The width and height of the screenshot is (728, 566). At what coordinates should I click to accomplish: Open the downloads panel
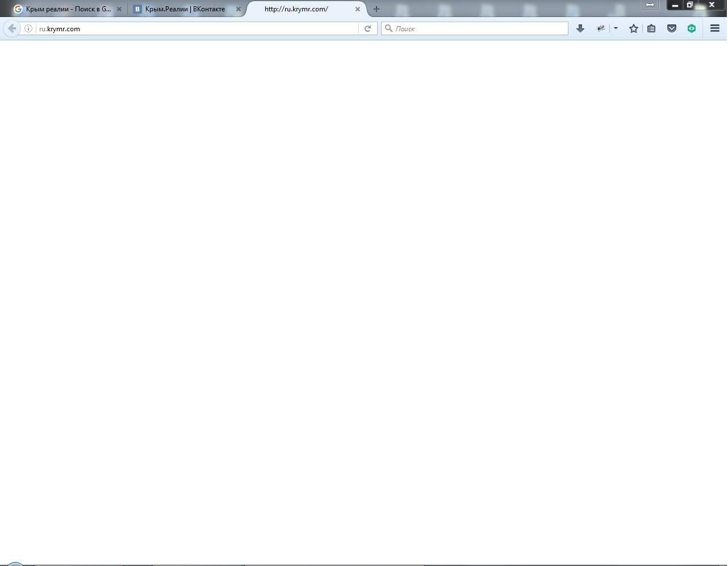(580, 28)
